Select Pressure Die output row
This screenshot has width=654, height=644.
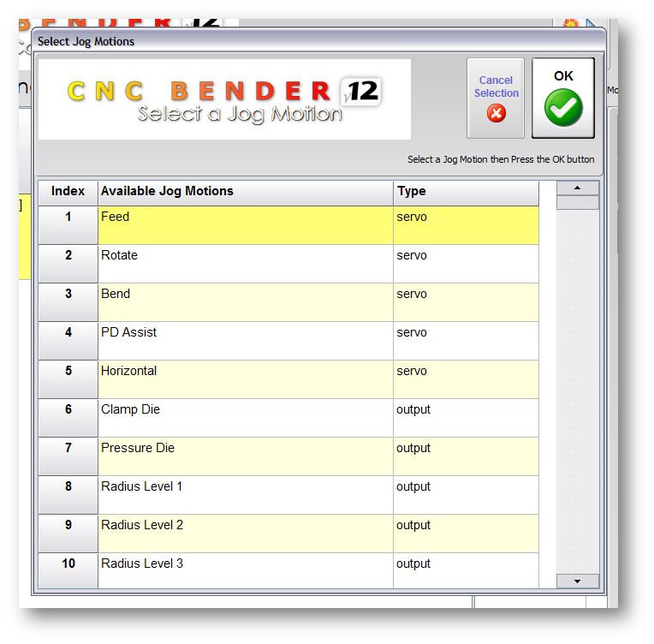click(x=245, y=456)
